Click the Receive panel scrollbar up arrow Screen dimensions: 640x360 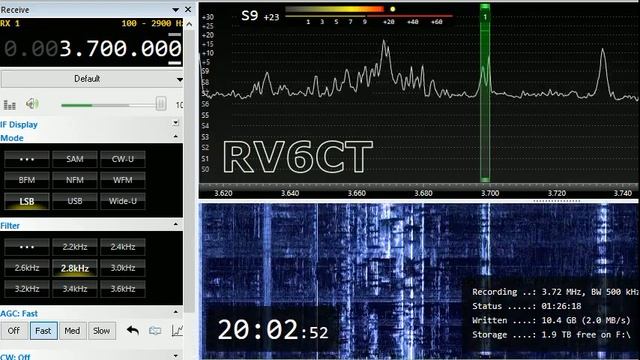[189, 24]
